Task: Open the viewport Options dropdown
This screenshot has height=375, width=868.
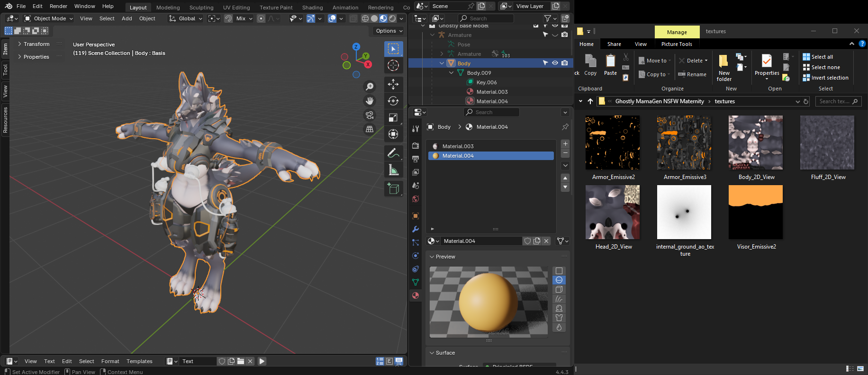Action: (389, 31)
